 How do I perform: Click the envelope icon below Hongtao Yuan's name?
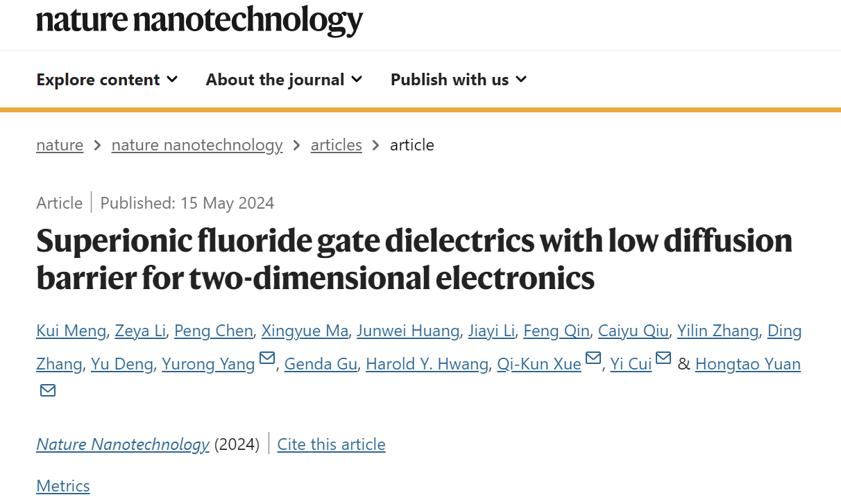(48, 391)
